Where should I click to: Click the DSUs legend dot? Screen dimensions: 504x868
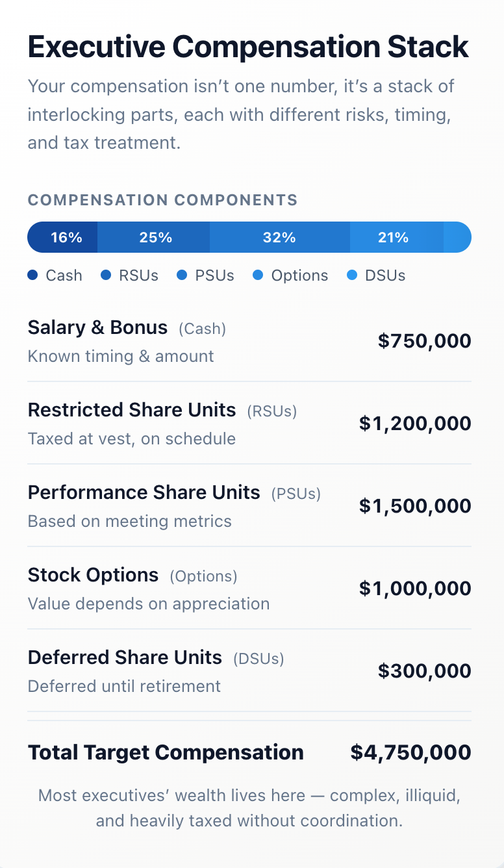pyautogui.click(x=352, y=275)
